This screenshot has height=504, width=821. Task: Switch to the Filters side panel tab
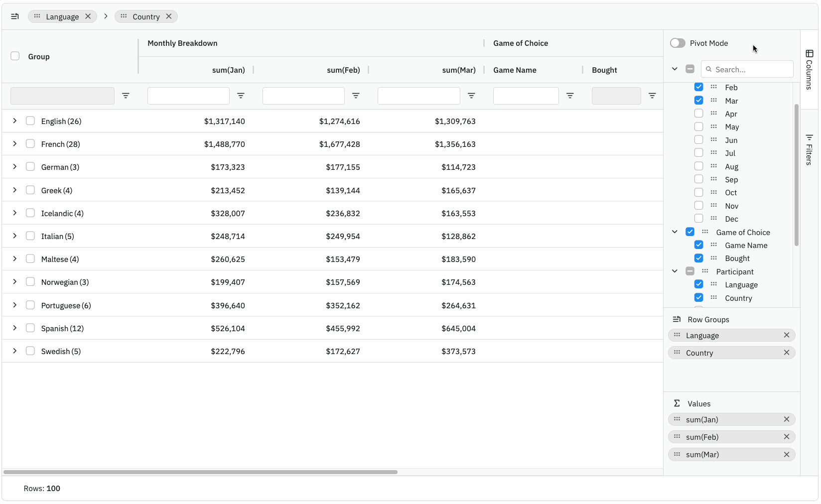(809, 149)
